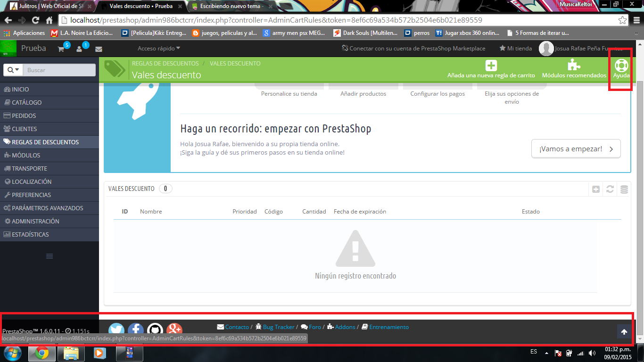Image resolution: width=644 pixels, height=362 pixels.
Task: Show hidden system tray icons
Action: point(547,353)
